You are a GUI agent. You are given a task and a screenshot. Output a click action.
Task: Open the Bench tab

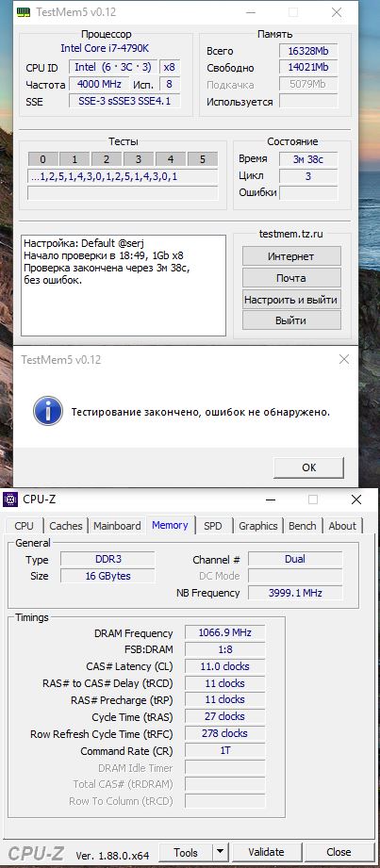pyautogui.click(x=303, y=525)
